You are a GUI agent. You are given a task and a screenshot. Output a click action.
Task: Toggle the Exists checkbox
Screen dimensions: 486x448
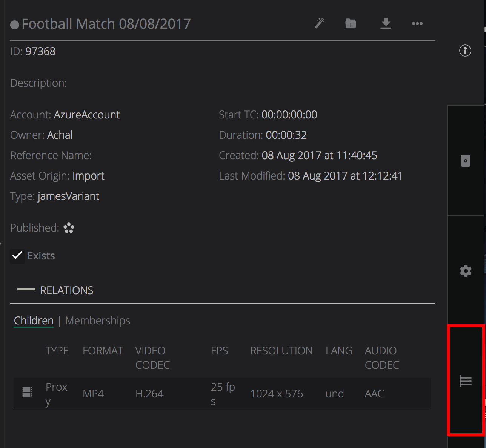[17, 256]
